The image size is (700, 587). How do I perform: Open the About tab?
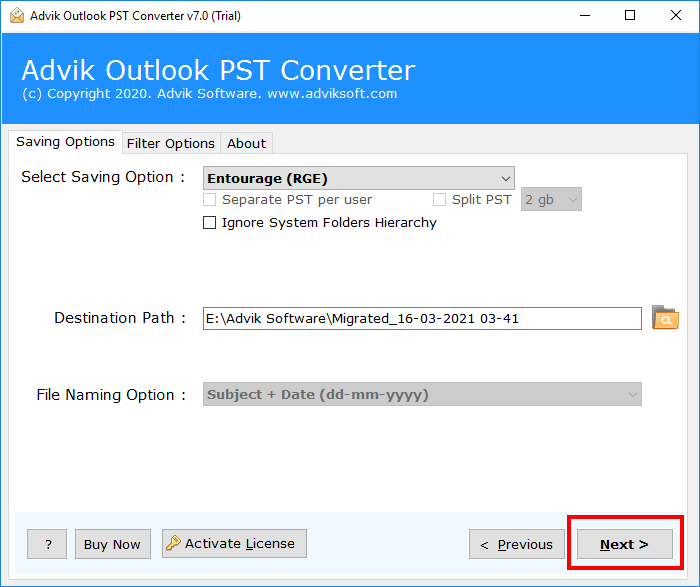246,143
